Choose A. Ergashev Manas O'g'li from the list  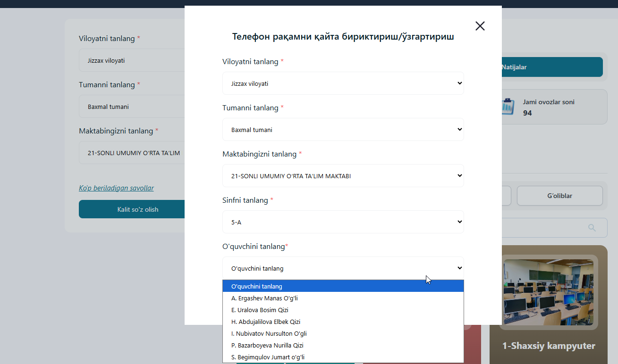343,298
